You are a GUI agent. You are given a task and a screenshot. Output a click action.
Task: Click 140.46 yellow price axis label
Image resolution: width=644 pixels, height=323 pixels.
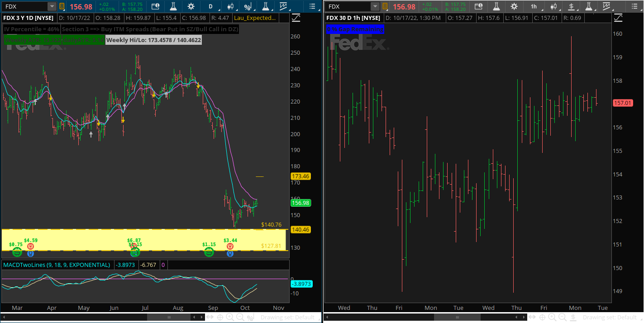coord(301,230)
